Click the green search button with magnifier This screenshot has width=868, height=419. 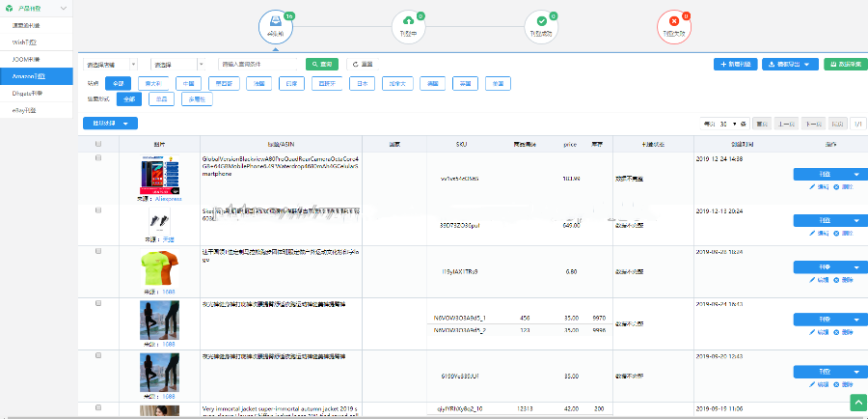(x=322, y=64)
